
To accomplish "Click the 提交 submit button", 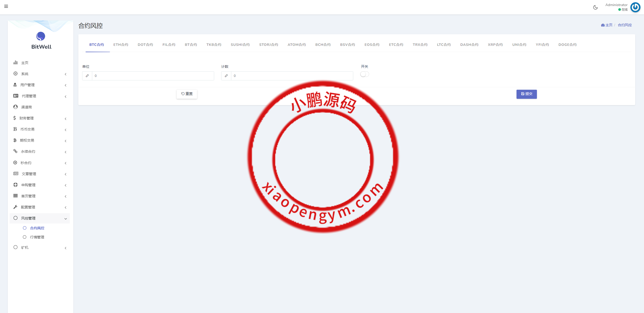I will [x=526, y=94].
